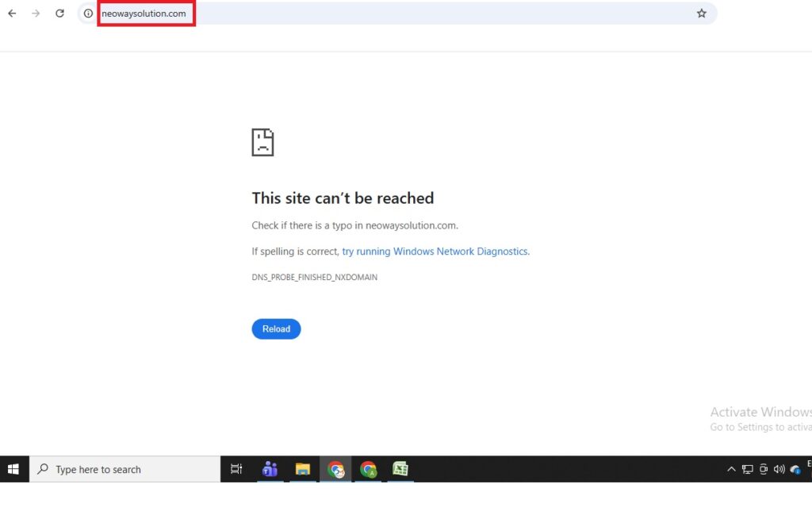Open the active Chrome window from taskbar
This screenshot has width=812, height=511.
(335, 469)
